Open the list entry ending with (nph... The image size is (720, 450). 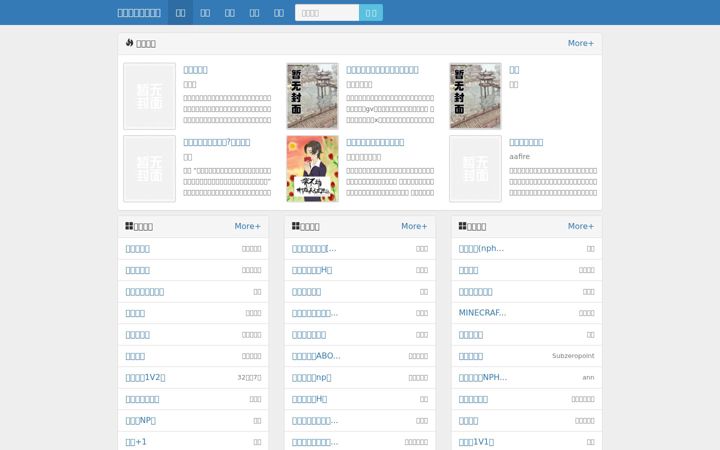click(481, 248)
